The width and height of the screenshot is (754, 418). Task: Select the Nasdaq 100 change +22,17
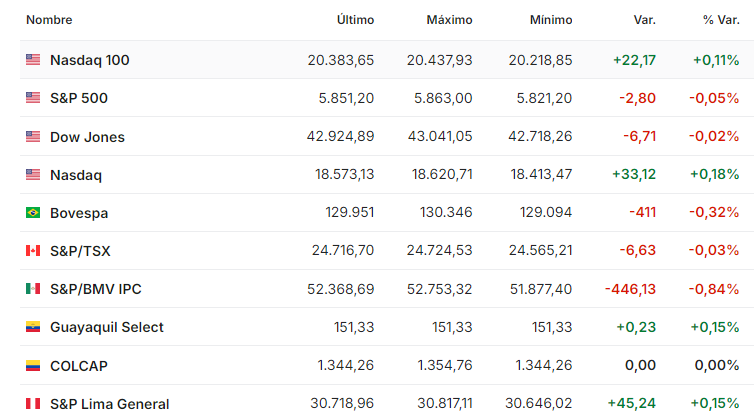[x=634, y=60]
